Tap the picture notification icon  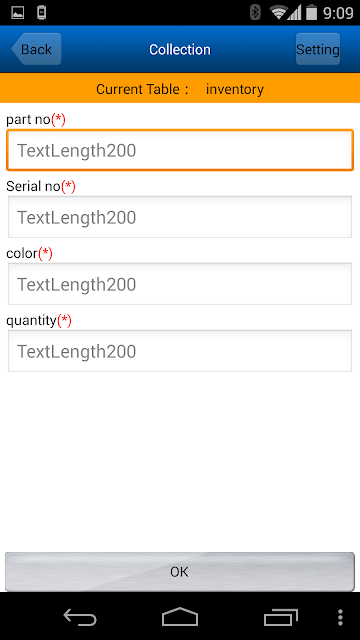[18, 13]
